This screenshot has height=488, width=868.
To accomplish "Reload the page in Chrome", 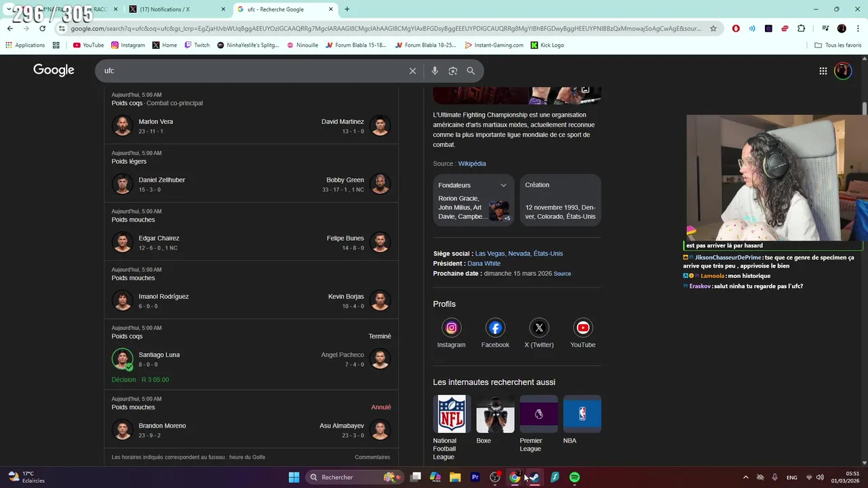I will tap(43, 28).
